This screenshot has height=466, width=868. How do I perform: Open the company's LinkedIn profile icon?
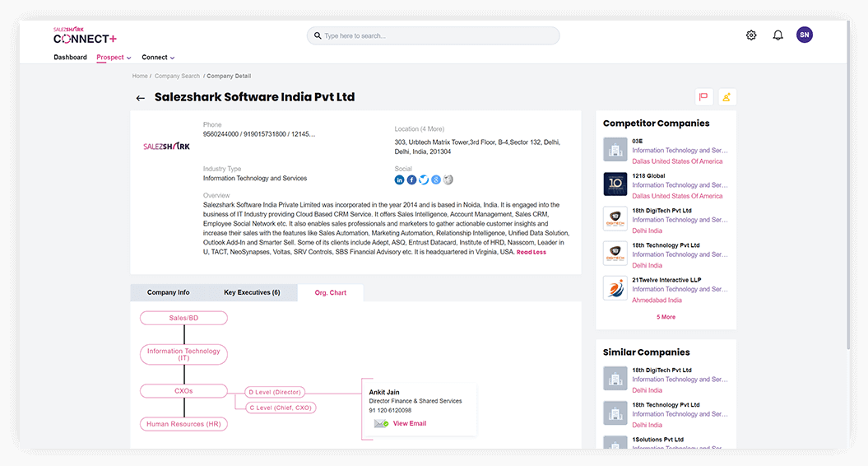point(399,179)
